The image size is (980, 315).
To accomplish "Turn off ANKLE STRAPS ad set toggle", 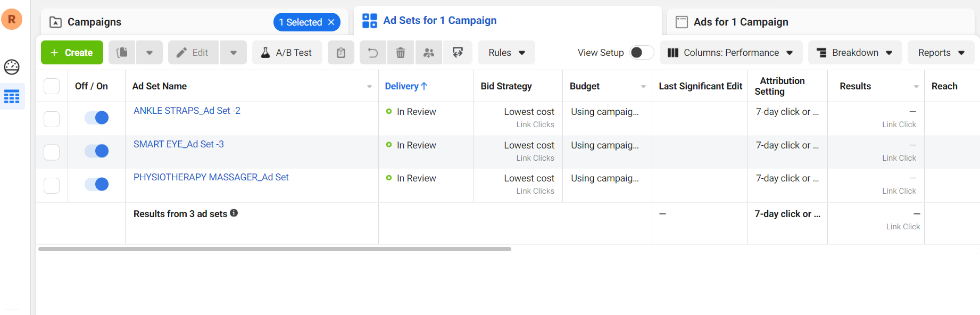I will [x=97, y=118].
